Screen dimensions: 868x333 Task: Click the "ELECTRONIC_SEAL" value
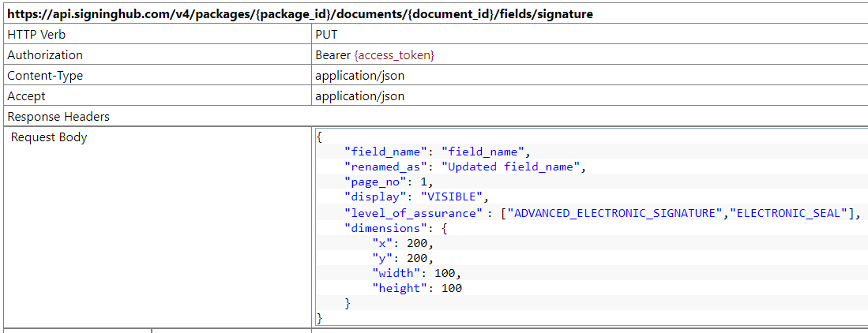(792, 212)
